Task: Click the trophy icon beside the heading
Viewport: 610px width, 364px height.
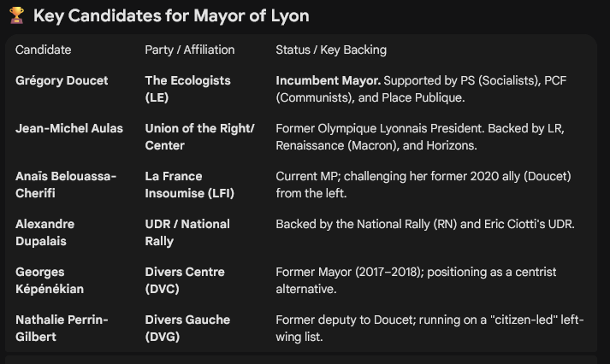Action: 16,16
